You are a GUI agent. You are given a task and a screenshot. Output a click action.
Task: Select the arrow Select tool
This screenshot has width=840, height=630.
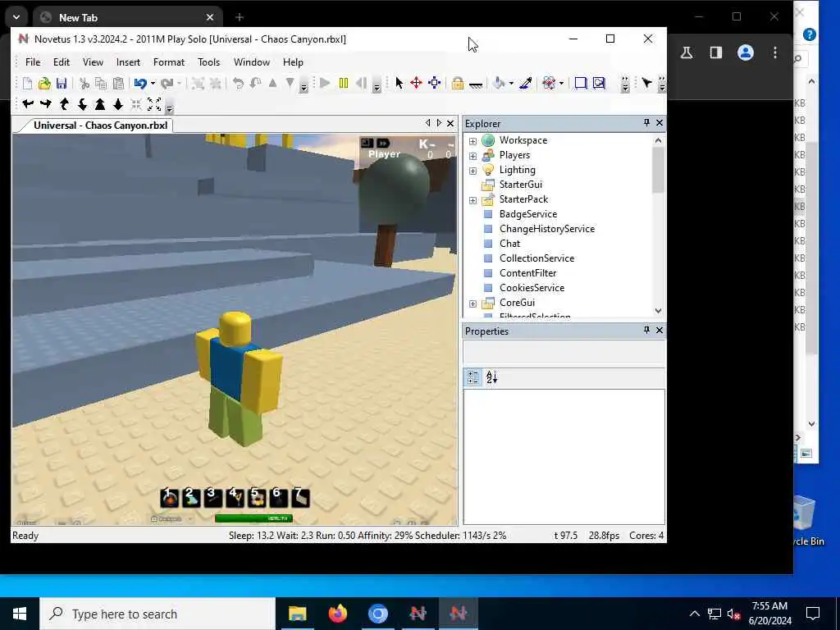tap(399, 83)
